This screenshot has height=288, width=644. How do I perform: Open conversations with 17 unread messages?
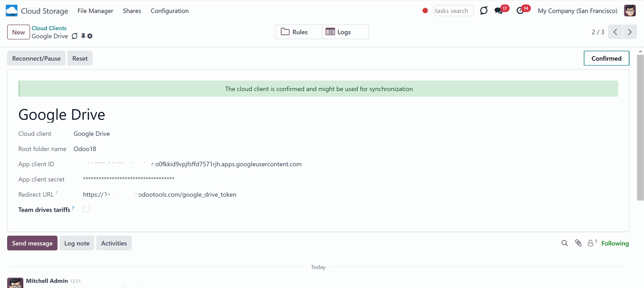[x=501, y=10]
